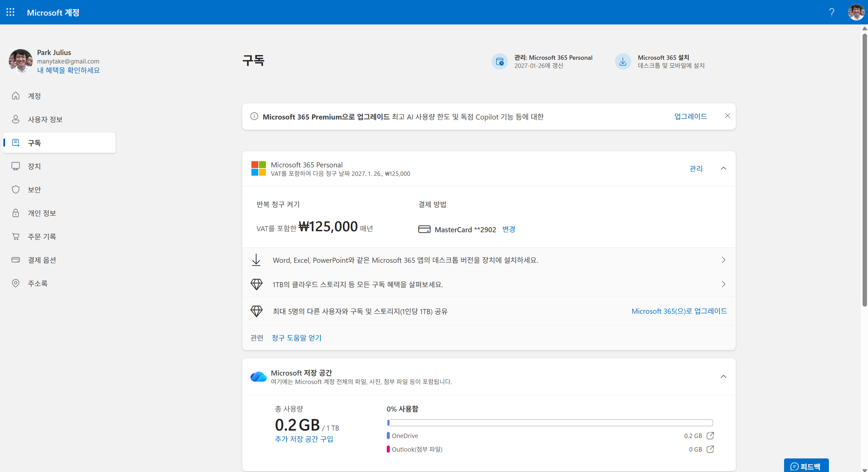Click the 결제 옵션 card icon
868x472 pixels.
[16, 260]
